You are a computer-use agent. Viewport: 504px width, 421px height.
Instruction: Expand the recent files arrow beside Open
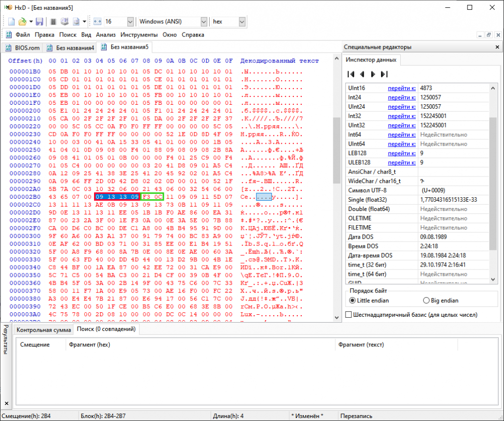point(31,22)
